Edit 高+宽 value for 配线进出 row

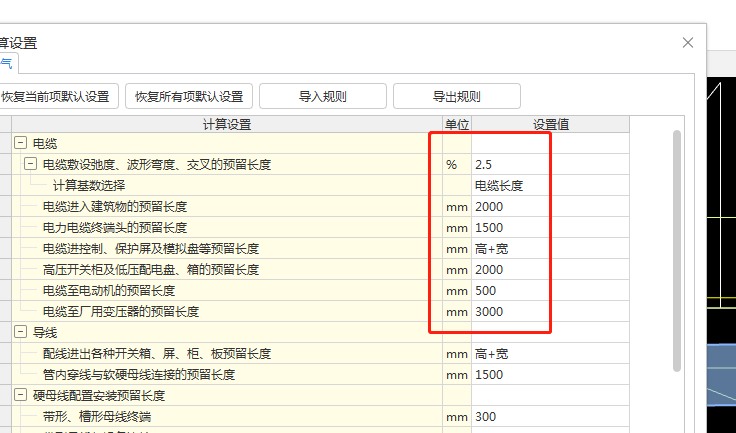(550, 354)
